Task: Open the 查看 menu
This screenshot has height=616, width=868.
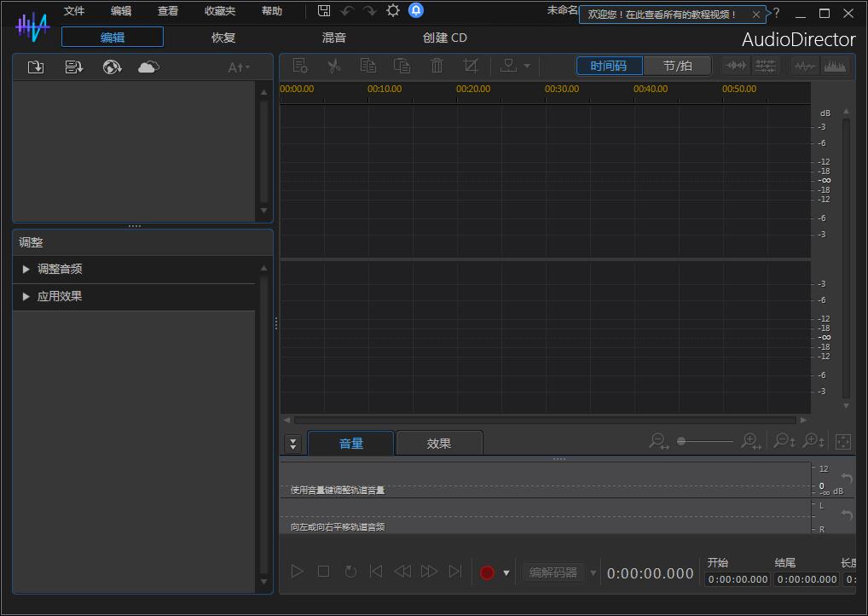Action: 168,10
